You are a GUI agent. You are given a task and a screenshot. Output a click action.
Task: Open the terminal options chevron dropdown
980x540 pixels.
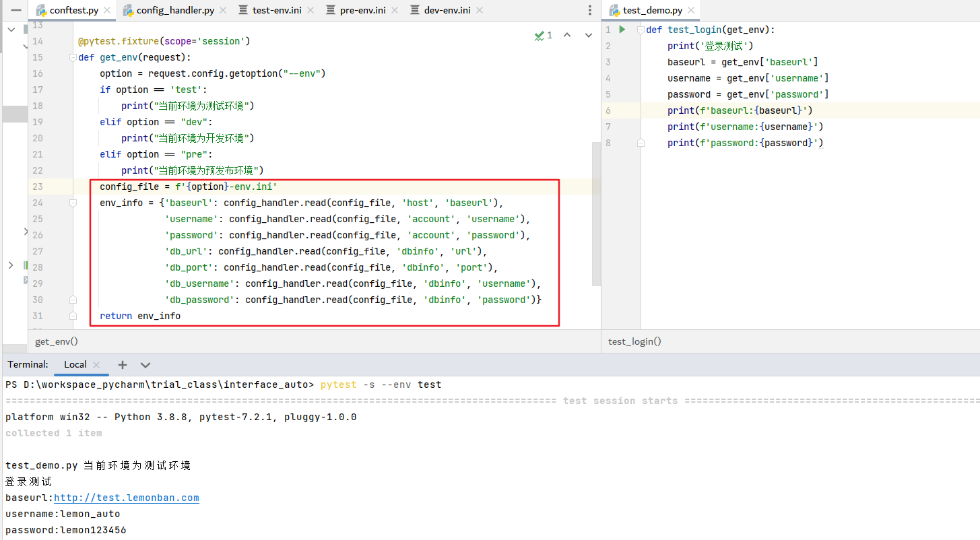145,364
